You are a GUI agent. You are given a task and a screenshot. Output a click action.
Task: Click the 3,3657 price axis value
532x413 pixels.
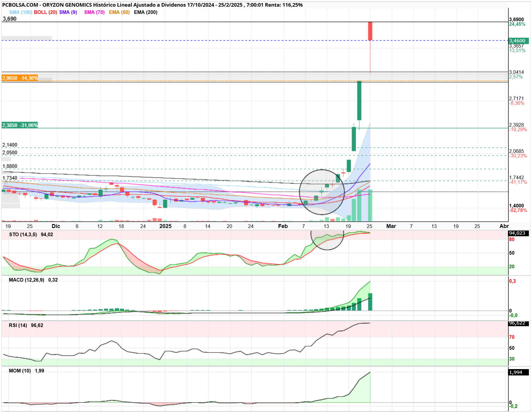[x=517, y=46]
